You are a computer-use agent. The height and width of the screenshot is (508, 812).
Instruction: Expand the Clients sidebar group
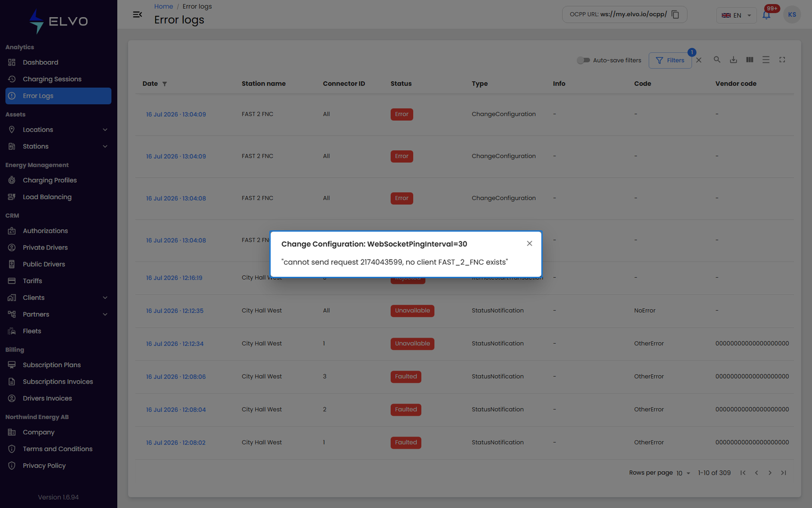coord(58,298)
